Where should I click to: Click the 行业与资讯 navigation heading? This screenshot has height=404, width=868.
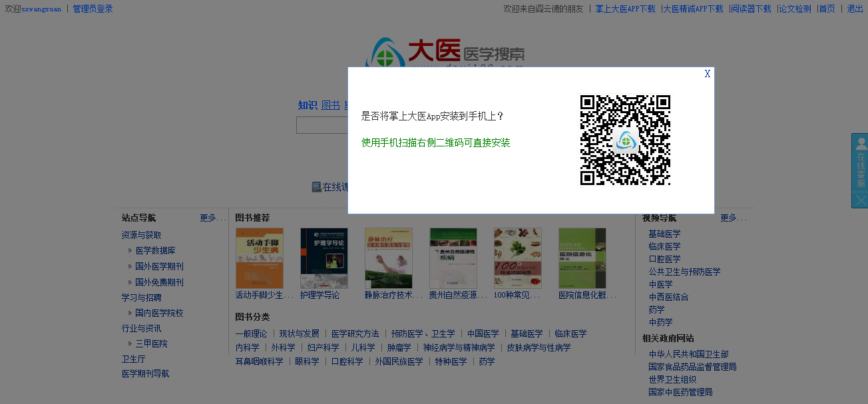pyautogui.click(x=141, y=328)
